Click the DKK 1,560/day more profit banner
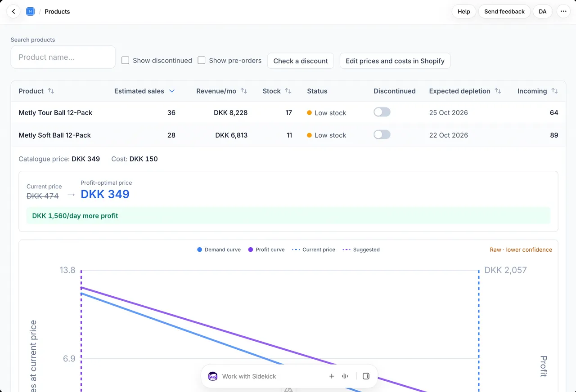576x392 pixels. click(288, 216)
